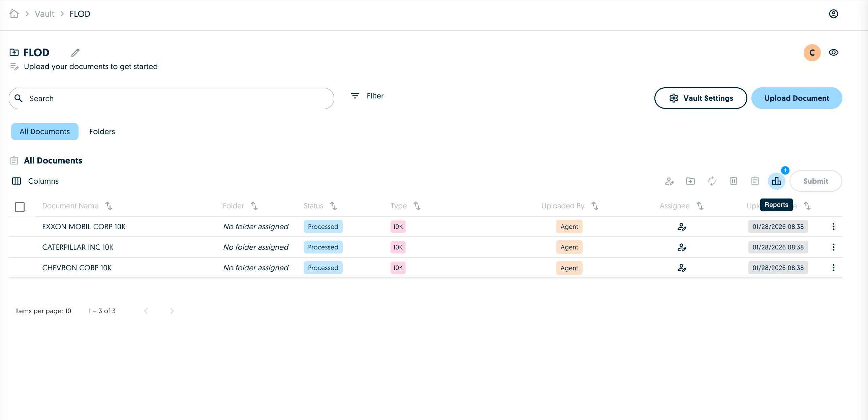The width and height of the screenshot is (868, 420).
Task: Click the Search input field
Action: [172, 98]
